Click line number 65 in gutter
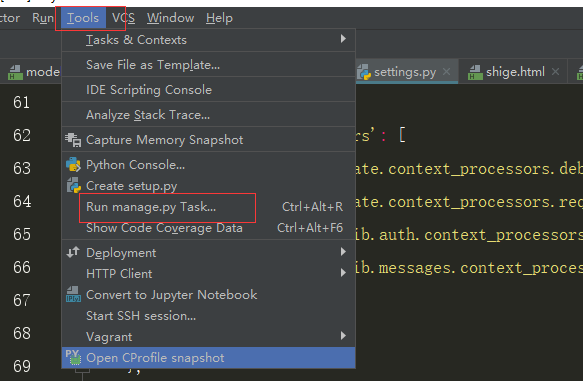 (22, 234)
